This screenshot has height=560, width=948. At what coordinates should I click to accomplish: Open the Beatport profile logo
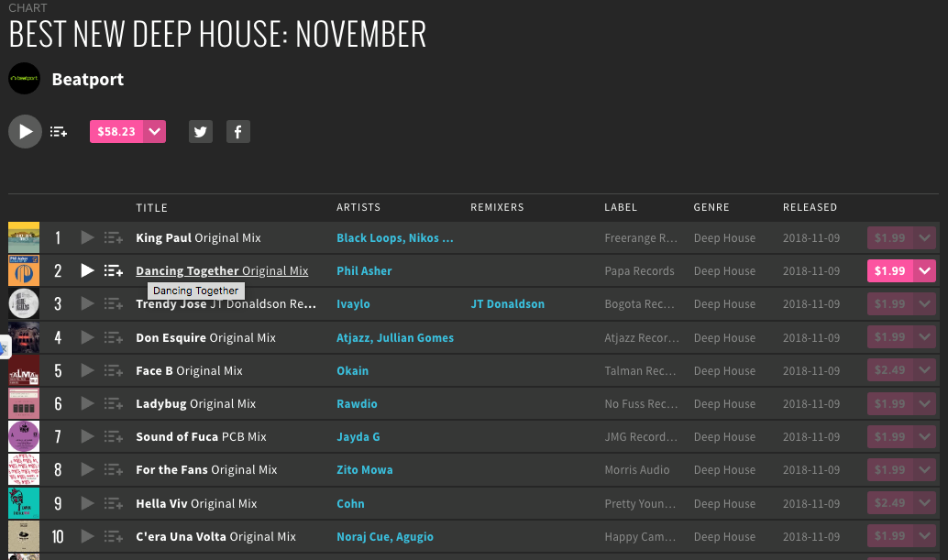(24, 79)
